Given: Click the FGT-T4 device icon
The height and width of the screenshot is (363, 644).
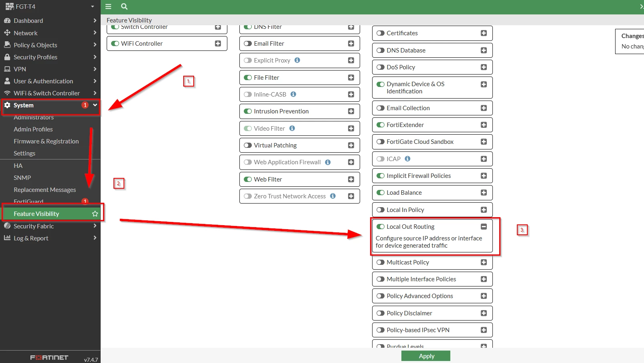Looking at the screenshot, I should tap(10, 6).
